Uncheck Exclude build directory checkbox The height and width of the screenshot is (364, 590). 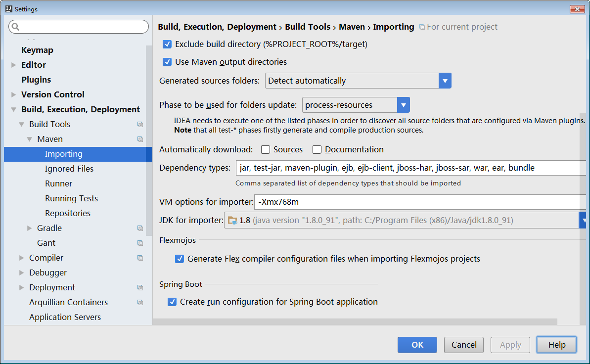[x=167, y=45]
